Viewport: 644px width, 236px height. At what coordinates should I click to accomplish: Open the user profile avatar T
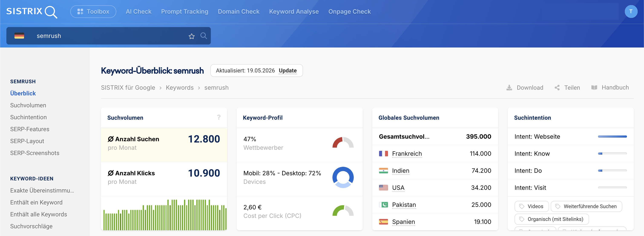pos(631,12)
